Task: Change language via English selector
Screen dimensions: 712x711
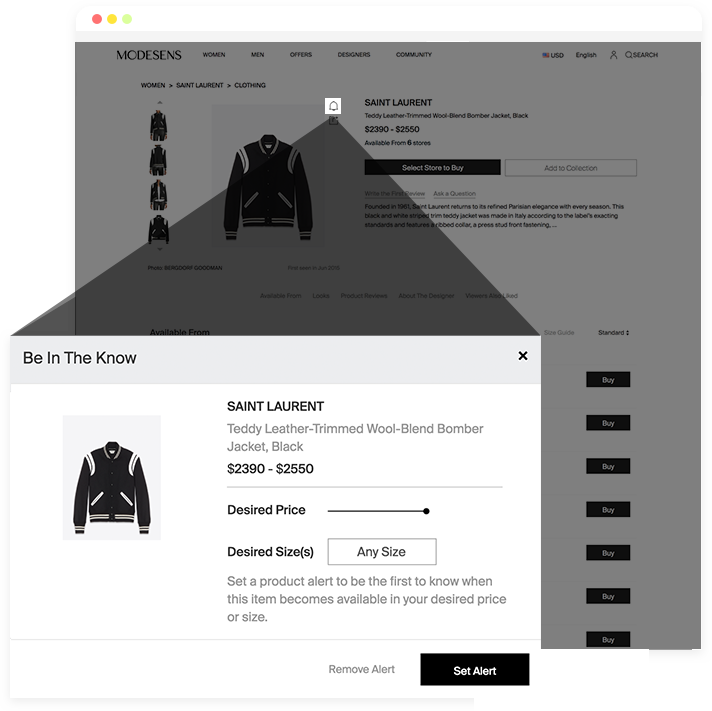Action: pyautogui.click(x=586, y=55)
